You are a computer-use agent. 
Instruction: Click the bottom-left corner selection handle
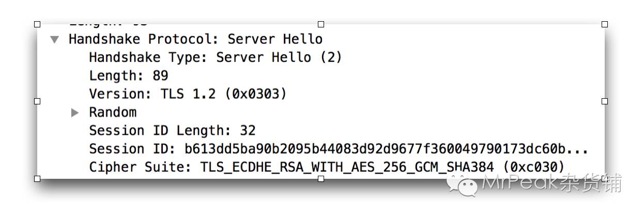(37, 178)
